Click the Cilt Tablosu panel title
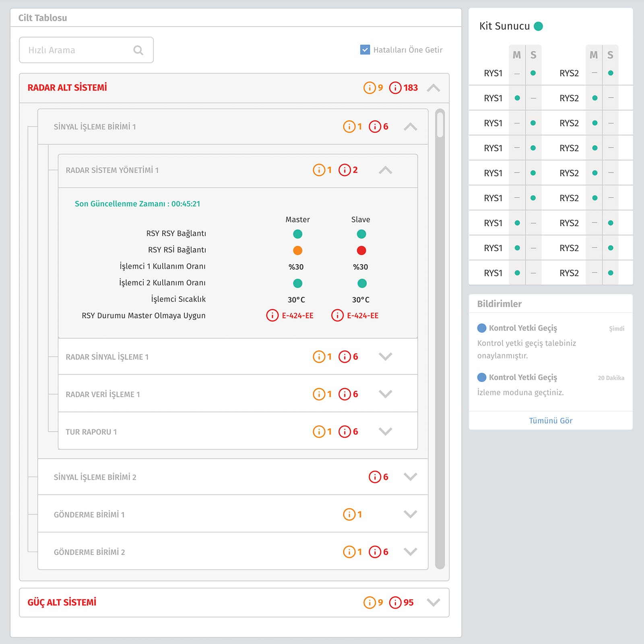This screenshot has width=644, height=644. tap(43, 18)
